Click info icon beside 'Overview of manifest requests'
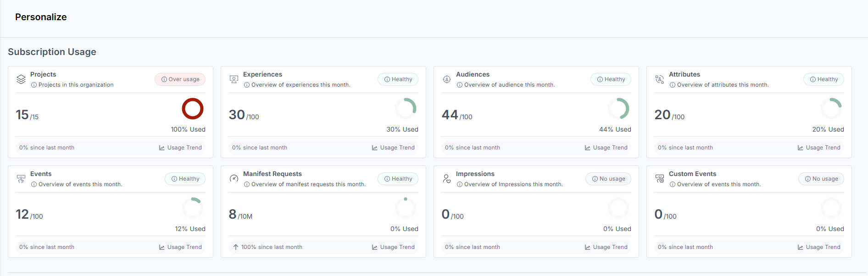 click(x=247, y=184)
